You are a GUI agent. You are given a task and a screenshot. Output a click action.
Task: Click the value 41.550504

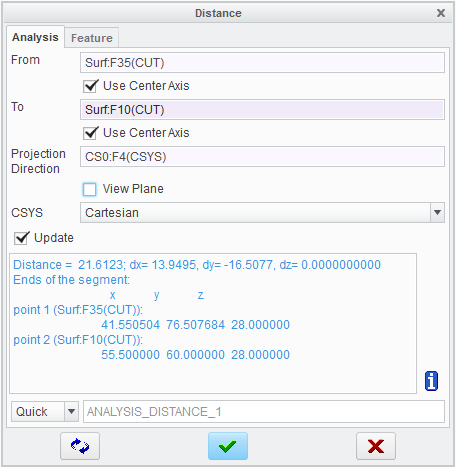point(130,325)
